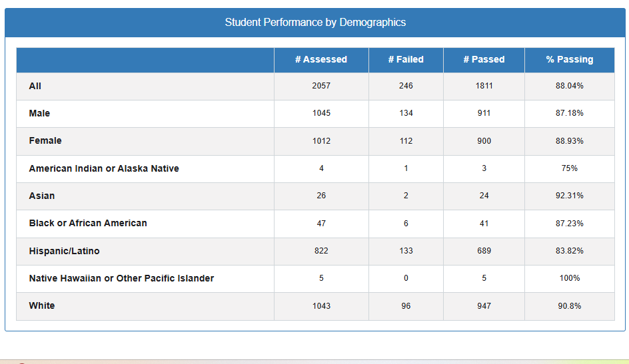Select the White row label
Screen dimensions: 629x364
coord(42,305)
